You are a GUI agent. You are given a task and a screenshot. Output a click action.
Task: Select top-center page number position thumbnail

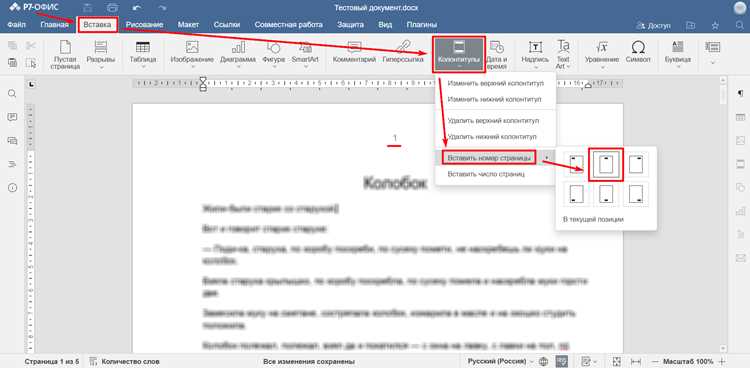[x=606, y=165]
